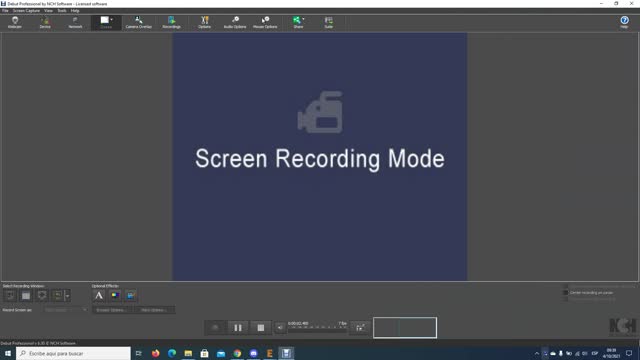Image resolution: width=640 pixels, height=360 pixels.
Task: Open Microsoft Edge from the taskbar
Action: tap(172, 353)
